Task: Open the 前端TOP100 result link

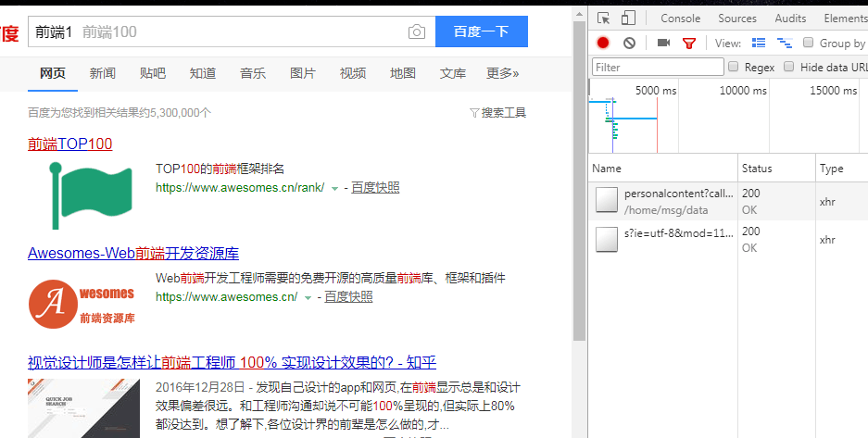Action: pyautogui.click(x=69, y=144)
